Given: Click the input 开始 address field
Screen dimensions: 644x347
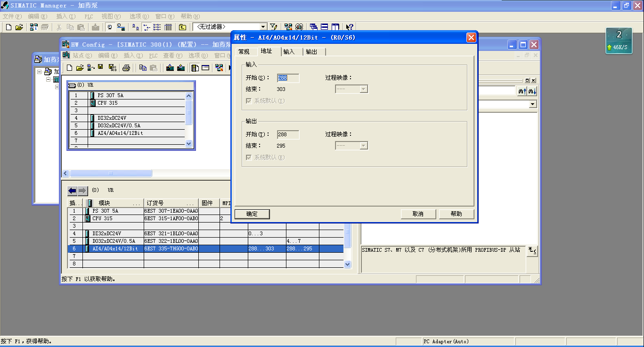Looking at the screenshot, I should click(x=287, y=78).
